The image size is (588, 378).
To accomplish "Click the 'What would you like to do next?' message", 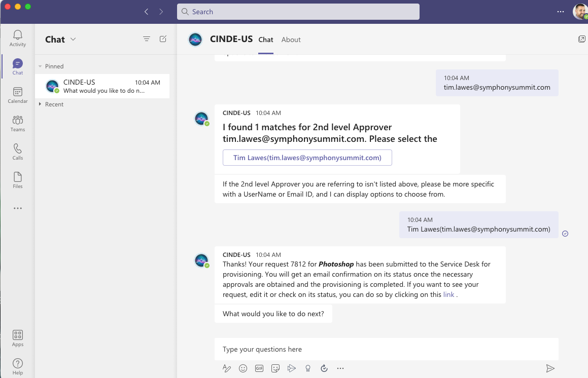I will (273, 314).
